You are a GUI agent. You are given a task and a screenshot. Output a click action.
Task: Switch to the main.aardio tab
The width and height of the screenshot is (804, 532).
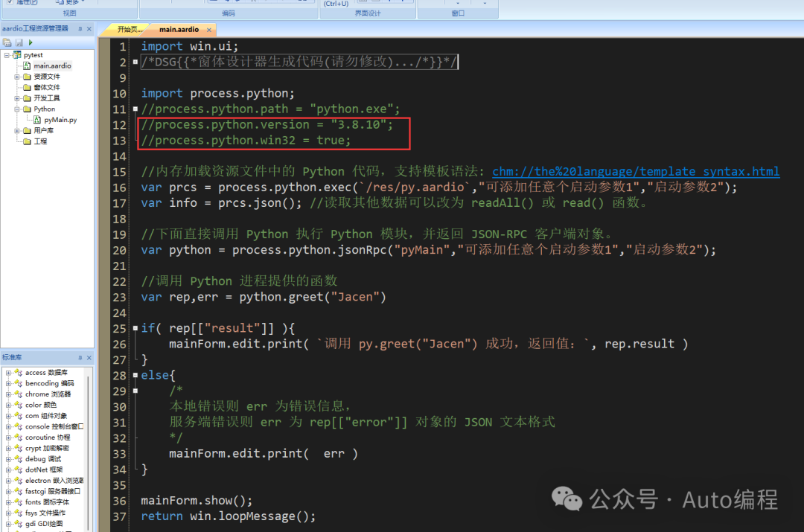(179, 29)
